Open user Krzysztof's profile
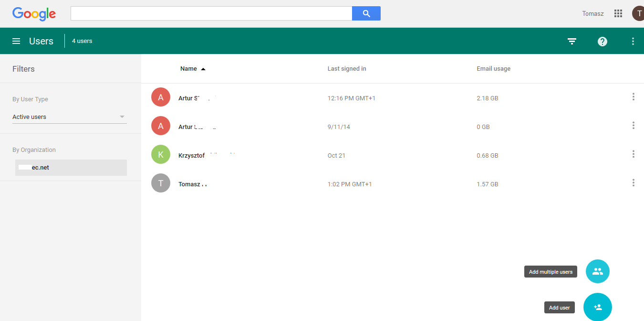This screenshot has height=321, width=644. (192, 156)
